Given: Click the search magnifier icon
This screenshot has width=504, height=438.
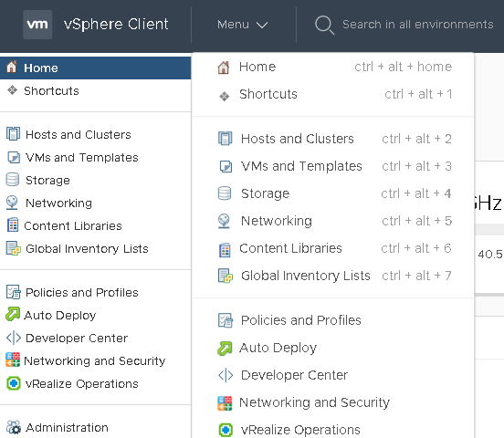Looking at the screenshot, I should (325, 25).
